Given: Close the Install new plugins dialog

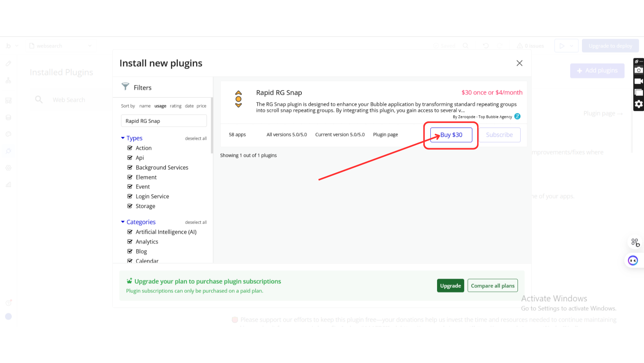Looking at the screenshot, I should click(x=519, y=63).
